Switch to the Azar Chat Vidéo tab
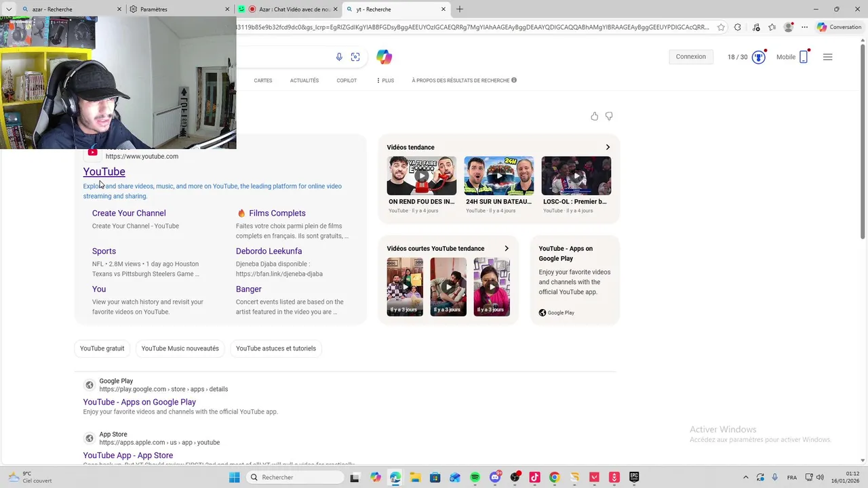Image resolution: width=868 pixels, height=488 pixels. [288, 9]
